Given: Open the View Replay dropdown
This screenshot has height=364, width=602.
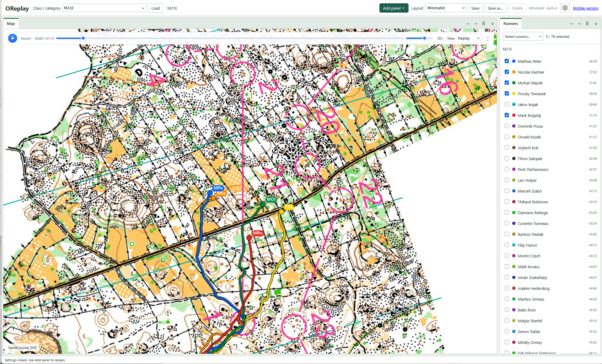Looking at the screenshot, I should [469, 38].
